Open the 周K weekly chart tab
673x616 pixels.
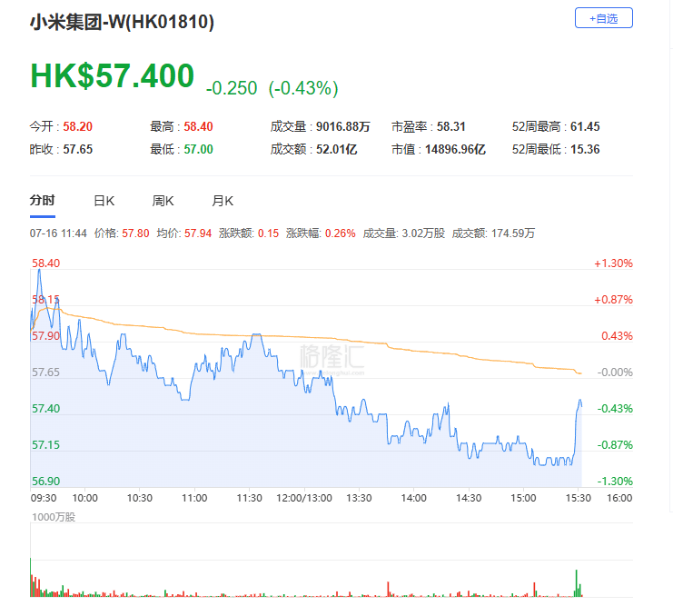point(163,201)
